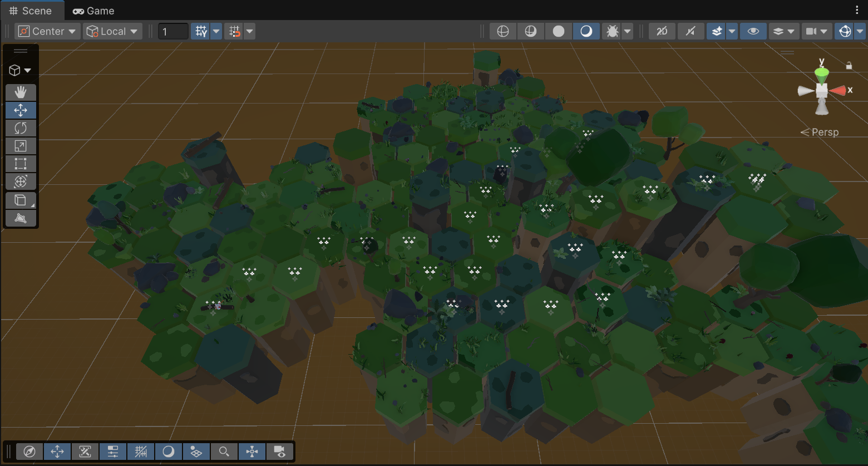868x466 pixels.
Task: Open the scene camera settings dropdown
Action: point(817,31)
